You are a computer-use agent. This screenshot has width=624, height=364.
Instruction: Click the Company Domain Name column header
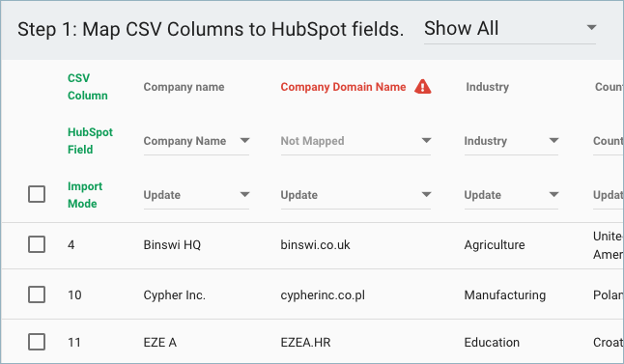[x=343, y=87]
